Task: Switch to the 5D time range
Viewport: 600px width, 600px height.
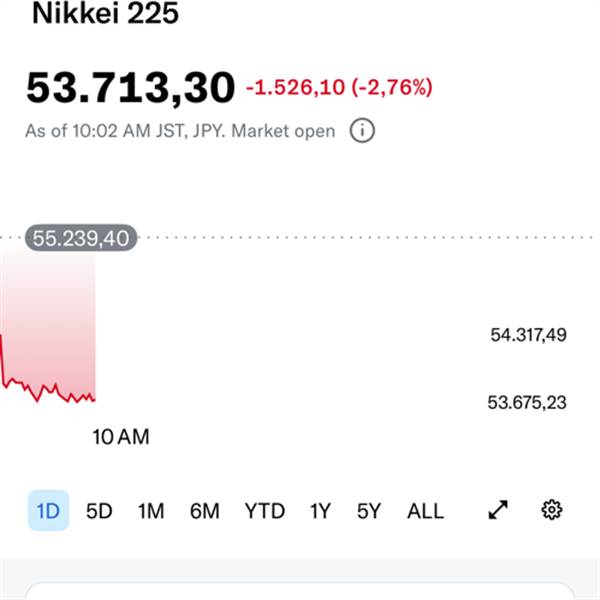Action: [99, 511]
